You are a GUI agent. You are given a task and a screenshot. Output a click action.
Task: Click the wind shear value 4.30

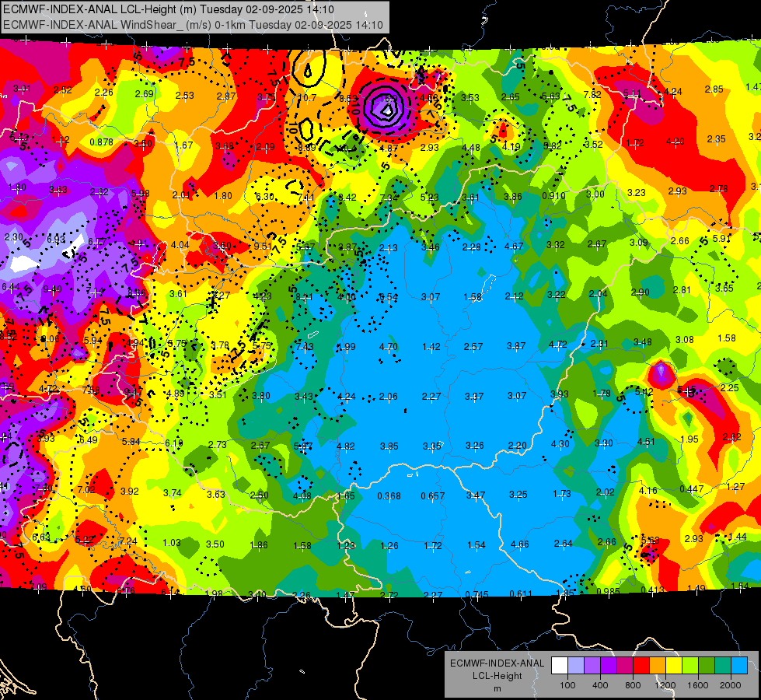(x=560, y=444)
